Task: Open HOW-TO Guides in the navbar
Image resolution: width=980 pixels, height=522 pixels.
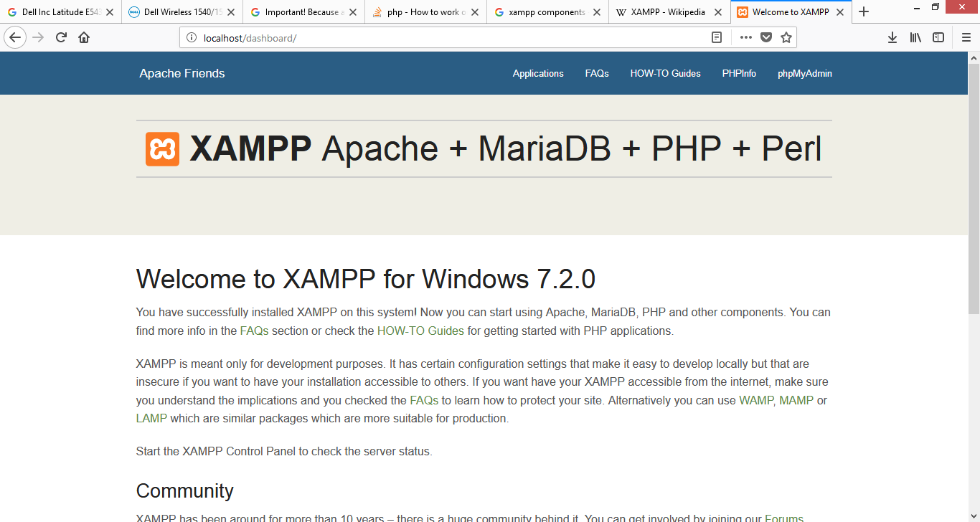Action: click(x=666, y=73)
